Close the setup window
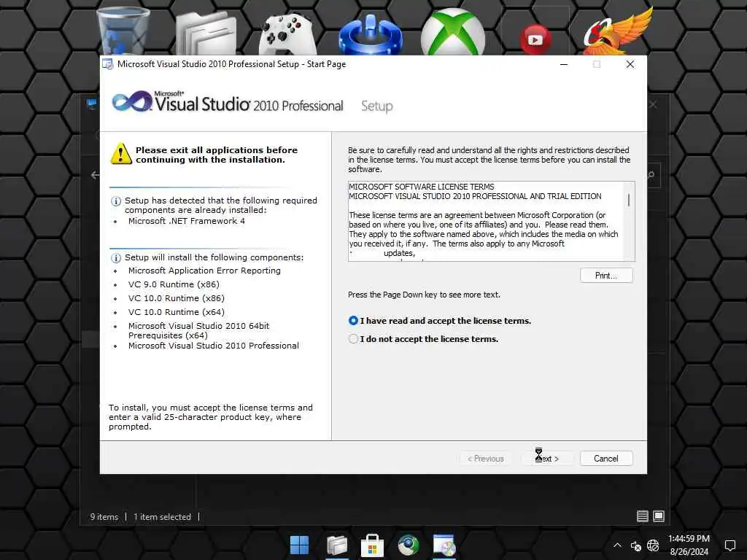This screenshot has height=560, width=747. [630, 64]
